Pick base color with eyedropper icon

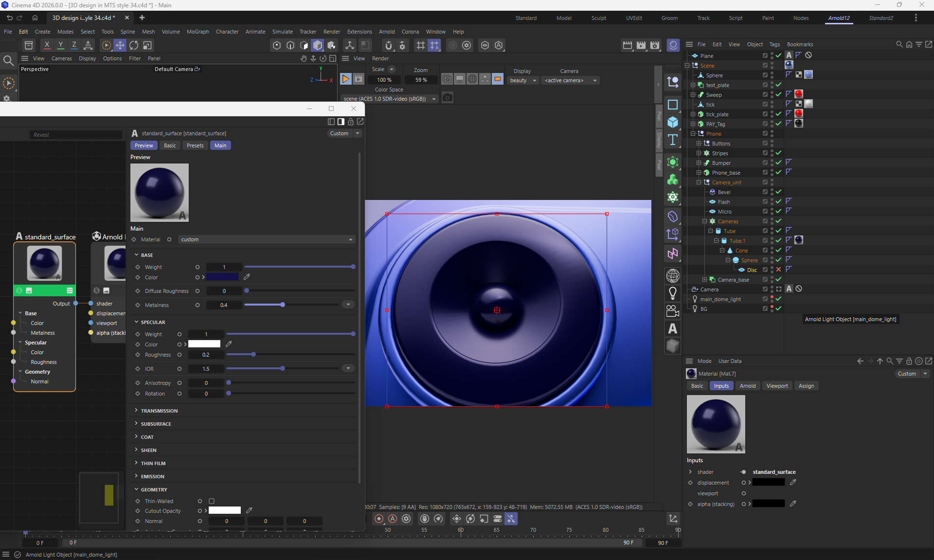(247, 277)
